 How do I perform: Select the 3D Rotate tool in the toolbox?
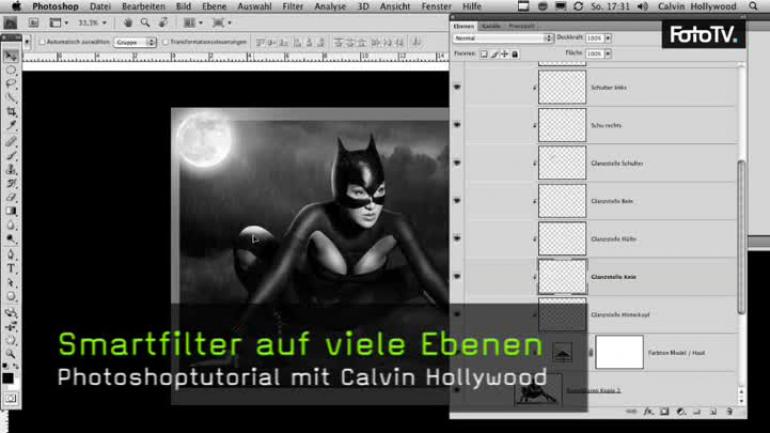tap(10, 313)
